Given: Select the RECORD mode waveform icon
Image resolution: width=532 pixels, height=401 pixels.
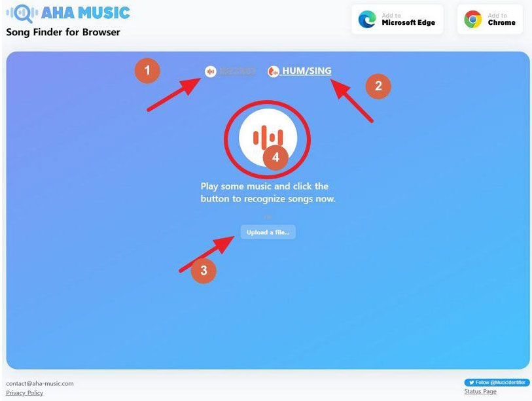Looking at the screenshot, I should (210, 71).
